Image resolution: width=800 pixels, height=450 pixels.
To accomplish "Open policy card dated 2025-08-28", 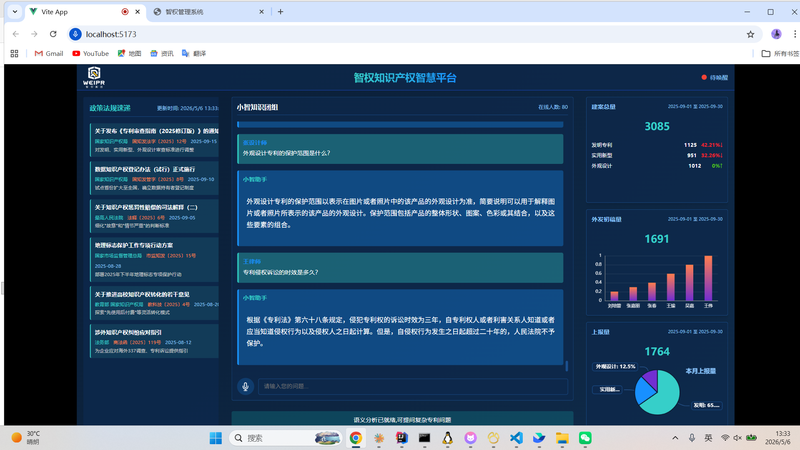I will [154, 259].
